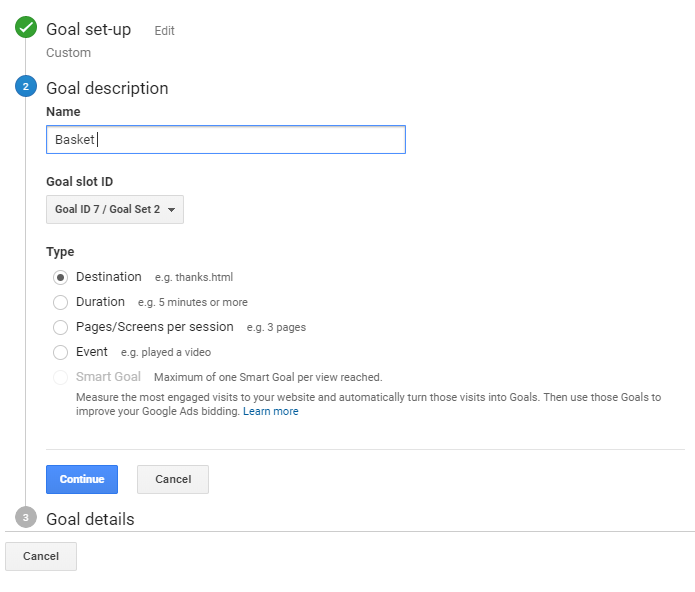
Task: Click the Goal description step heading
Action: pos(107,88)
